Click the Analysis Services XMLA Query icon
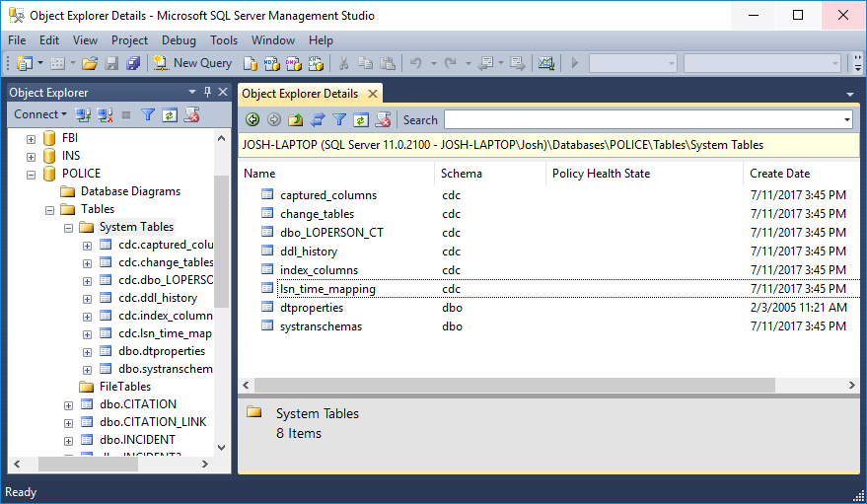The image size is (867, 504). coord(316,63)
